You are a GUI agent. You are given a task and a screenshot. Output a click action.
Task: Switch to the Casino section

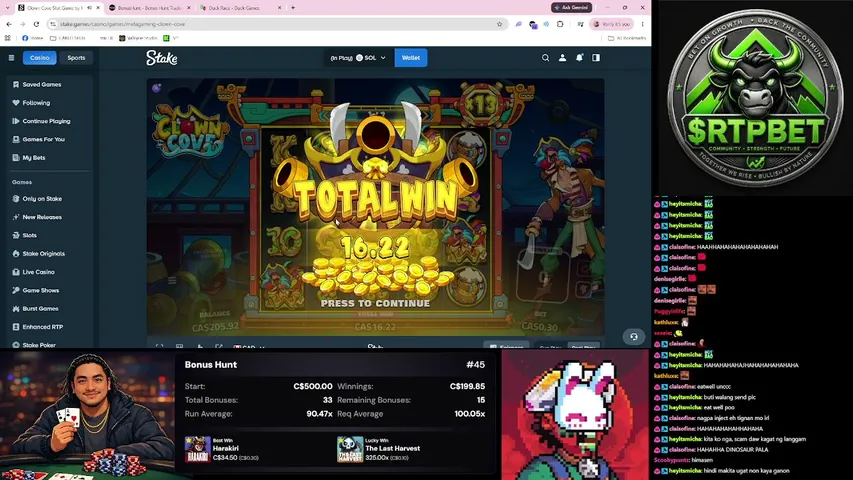tap(40, 58)
